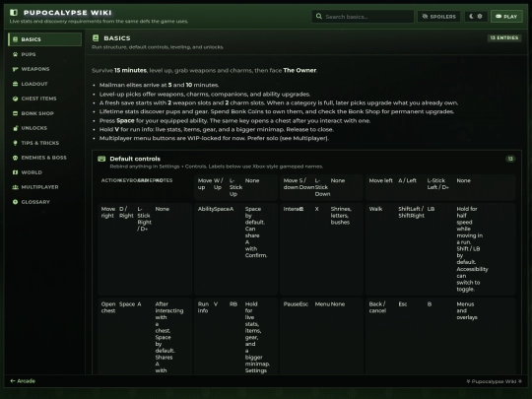Click the 'Menus and overlays' note text

(467, 310)
